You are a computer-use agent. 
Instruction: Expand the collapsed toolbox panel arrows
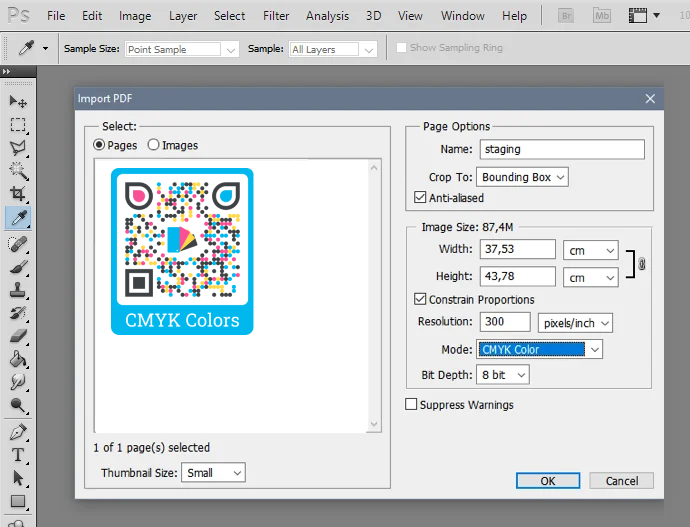(x=6, y=71)
